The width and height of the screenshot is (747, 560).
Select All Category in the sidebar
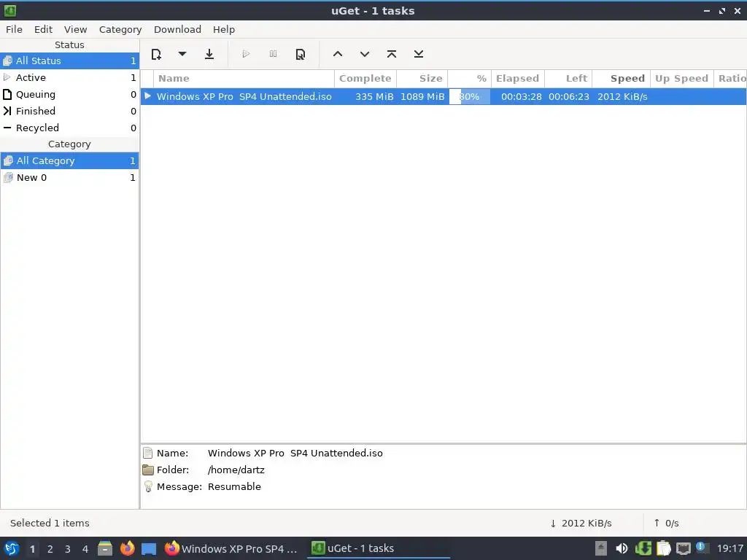coord(69,161)
